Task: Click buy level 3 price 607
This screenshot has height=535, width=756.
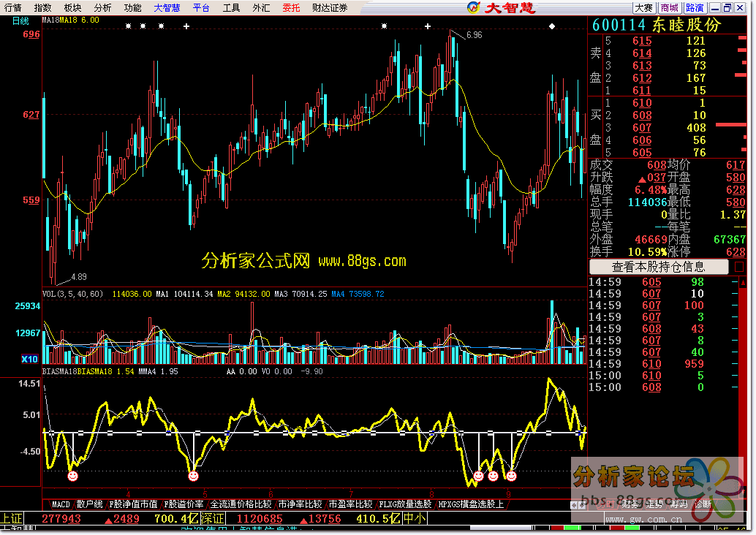Action: pos(642,128)
